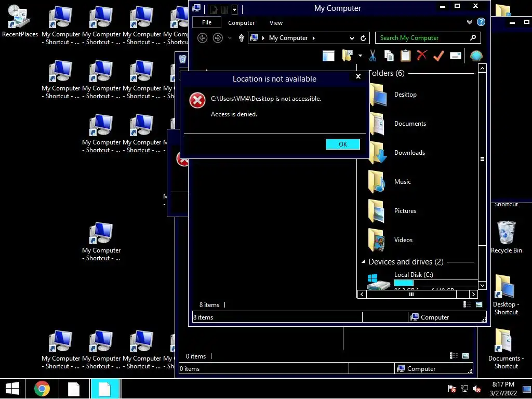
Task: Click the vertical scrollbar thumb
Action: tap(483, 159)
